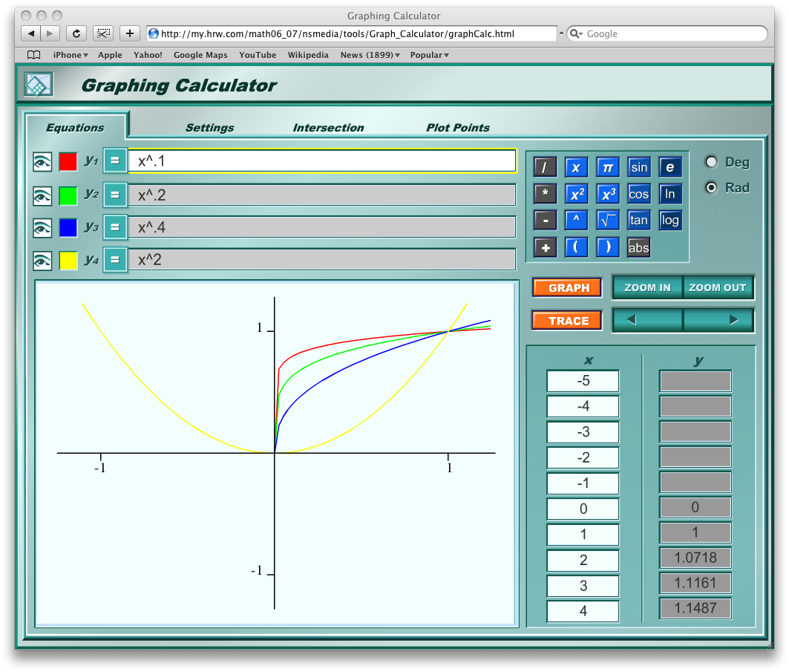The image size is (789, 672).
Task: Toggle visibility of the y4 graph
Action: [42, 261]
